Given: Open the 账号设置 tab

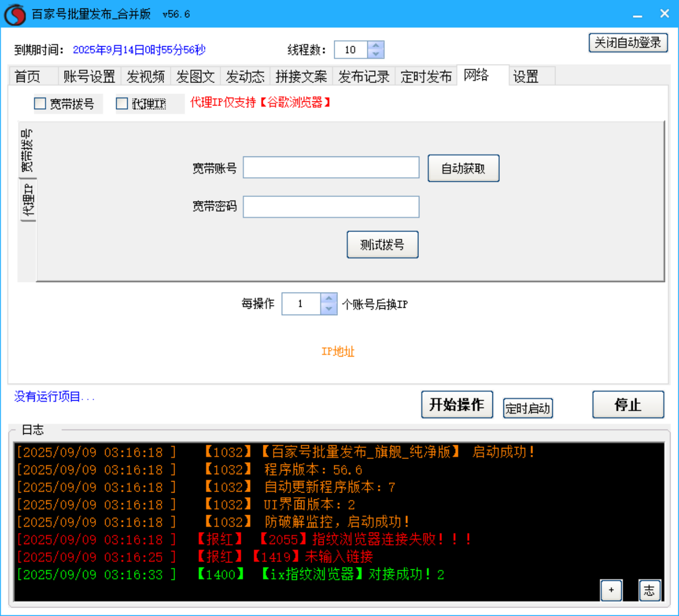Looking at the screenshot, I should coord(90,76).
